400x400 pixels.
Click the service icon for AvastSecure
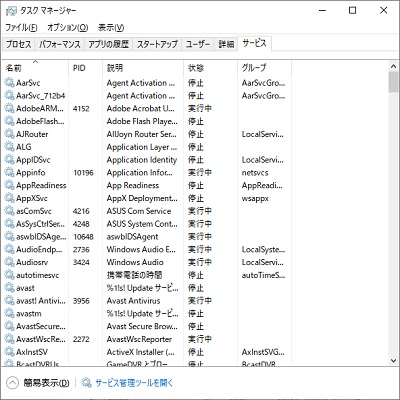9,326
